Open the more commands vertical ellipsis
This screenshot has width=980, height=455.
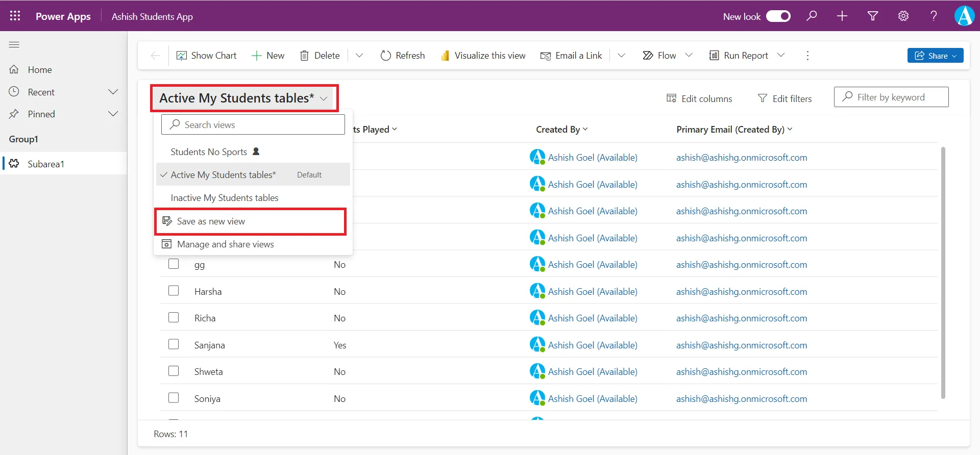[x=807, y=56]
